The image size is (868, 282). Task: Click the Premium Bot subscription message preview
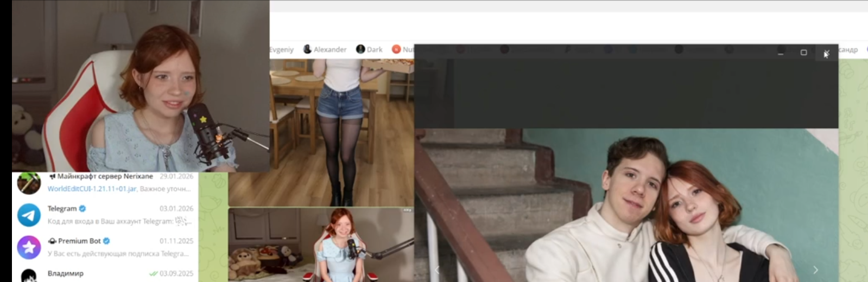click(118, 254)
